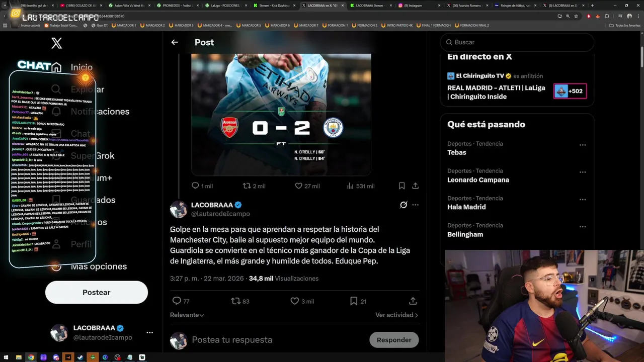Click the white Postear button
644x362 pixels.
pos(97,292)
